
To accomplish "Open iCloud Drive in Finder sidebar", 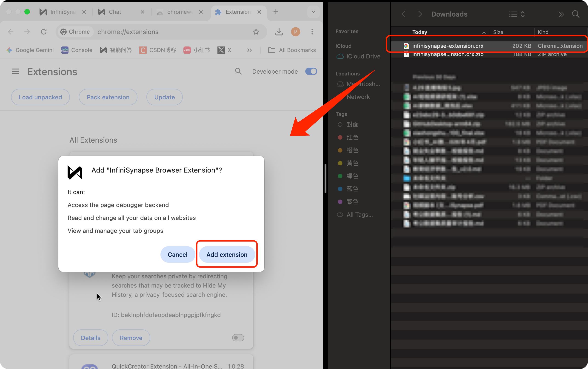I will coord(358,56).
